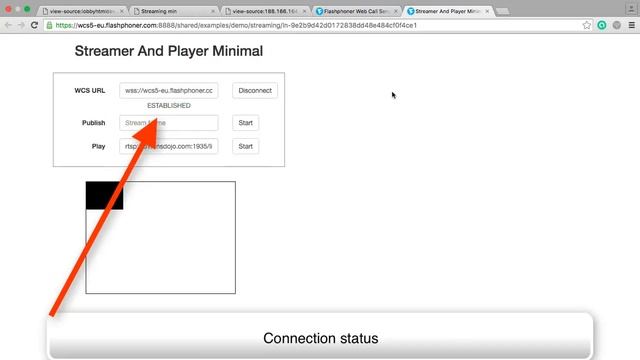Go back using the browser back arrow
This screenshot has width=640, height=360.
8,25
